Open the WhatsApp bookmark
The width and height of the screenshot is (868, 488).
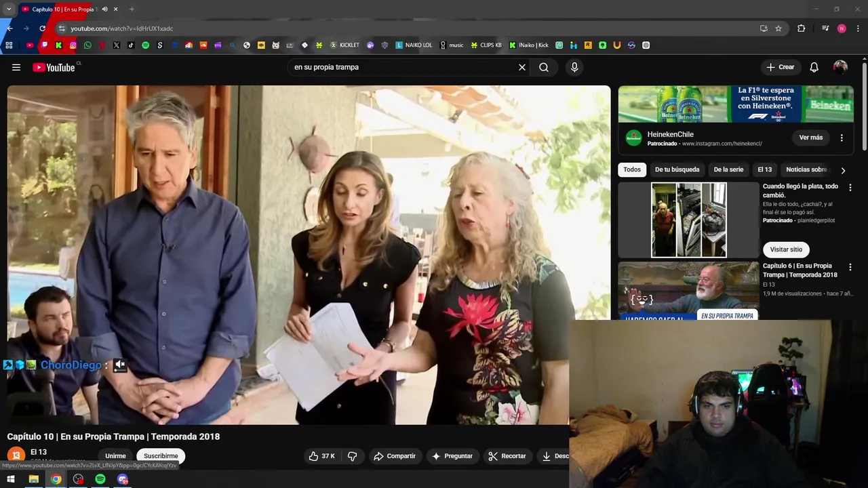pyautogui.click(x=87, y=45)
